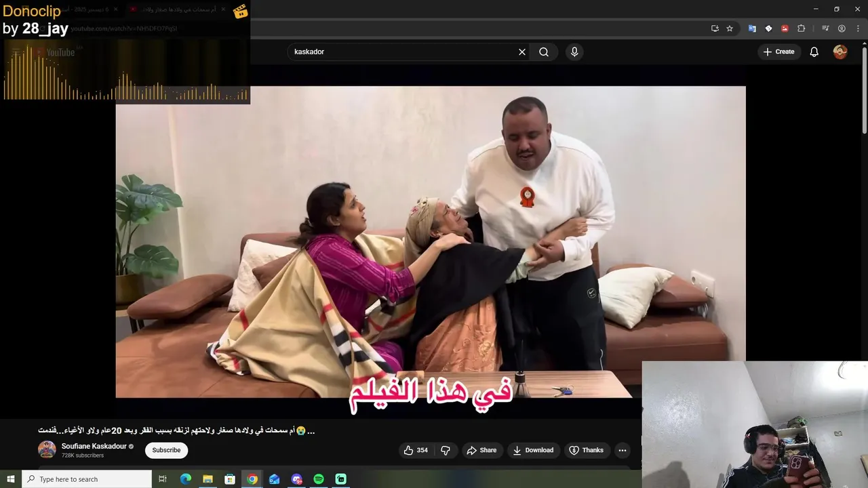
Task: Dislike the video
Action: point(446,450)
